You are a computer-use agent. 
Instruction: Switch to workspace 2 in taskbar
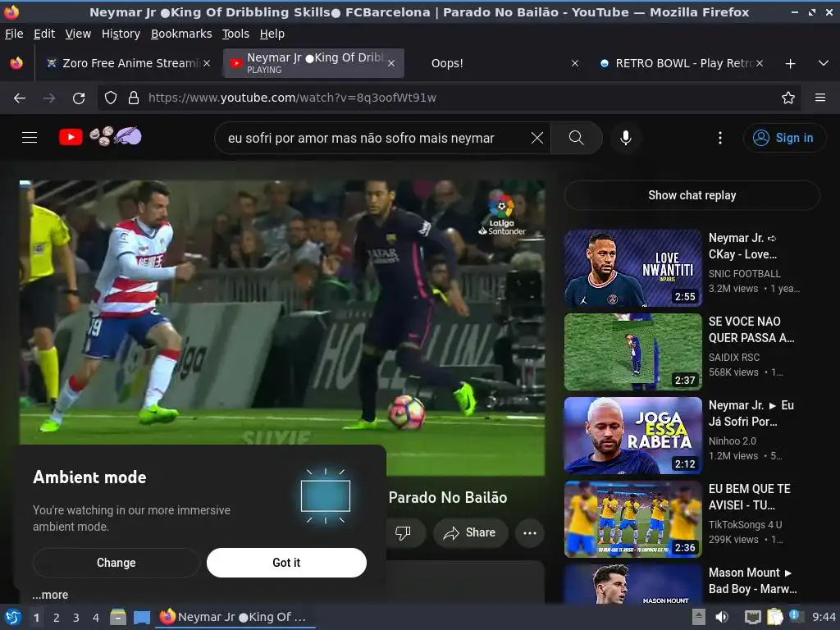click(57, 618)
